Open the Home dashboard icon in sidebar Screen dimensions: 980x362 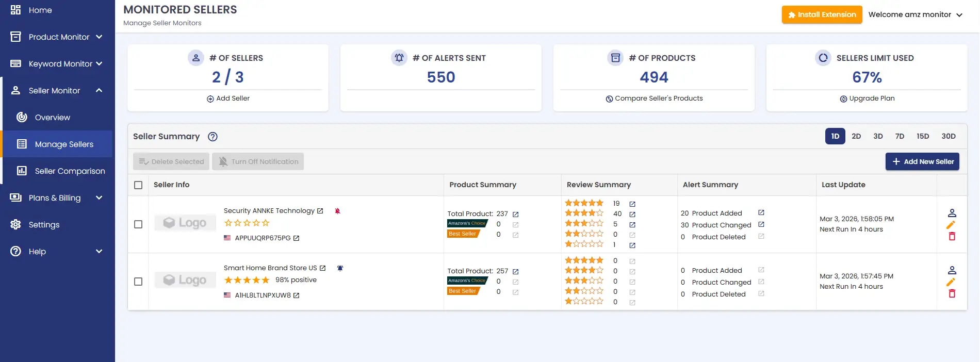pos(15,10)
